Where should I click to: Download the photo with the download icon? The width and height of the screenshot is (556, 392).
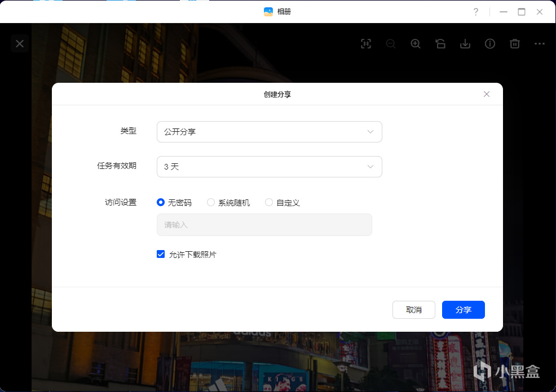[465, 43]
